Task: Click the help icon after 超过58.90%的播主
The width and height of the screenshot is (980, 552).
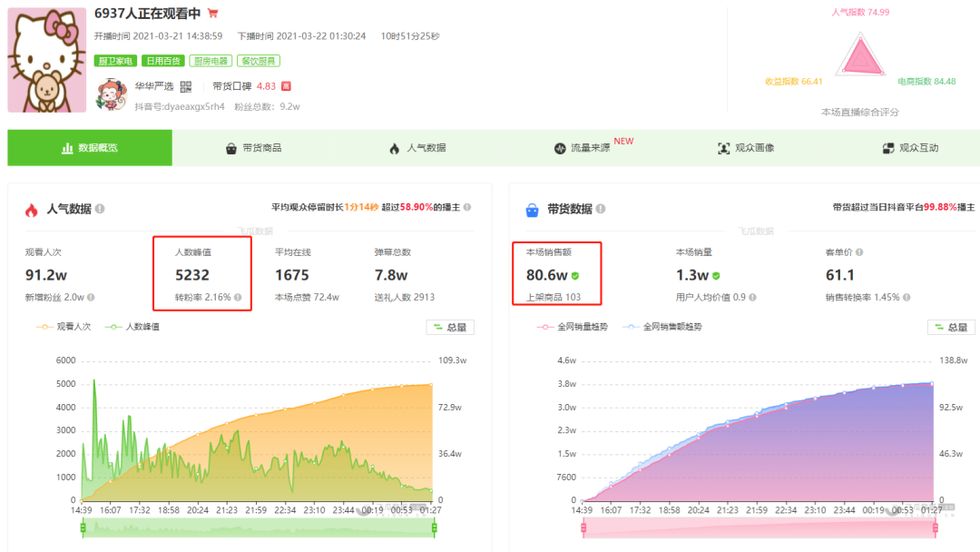Action: (x=467, y=207)
